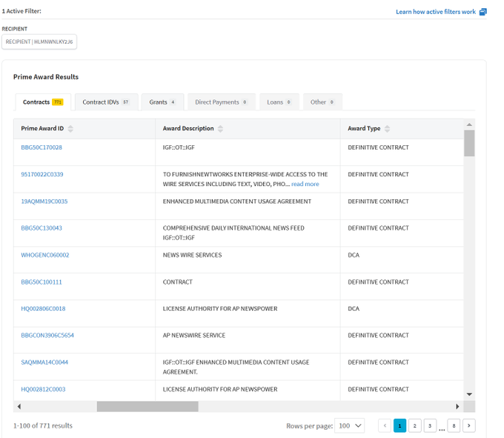
Task: Open Learn how active filters work link
Action: (x=436, y=12)
